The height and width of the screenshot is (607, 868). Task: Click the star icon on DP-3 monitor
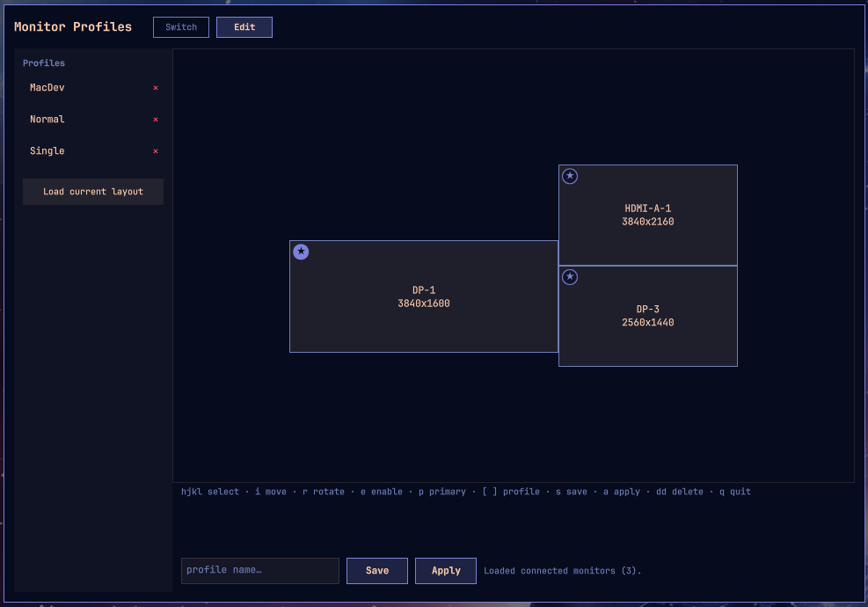570,277
